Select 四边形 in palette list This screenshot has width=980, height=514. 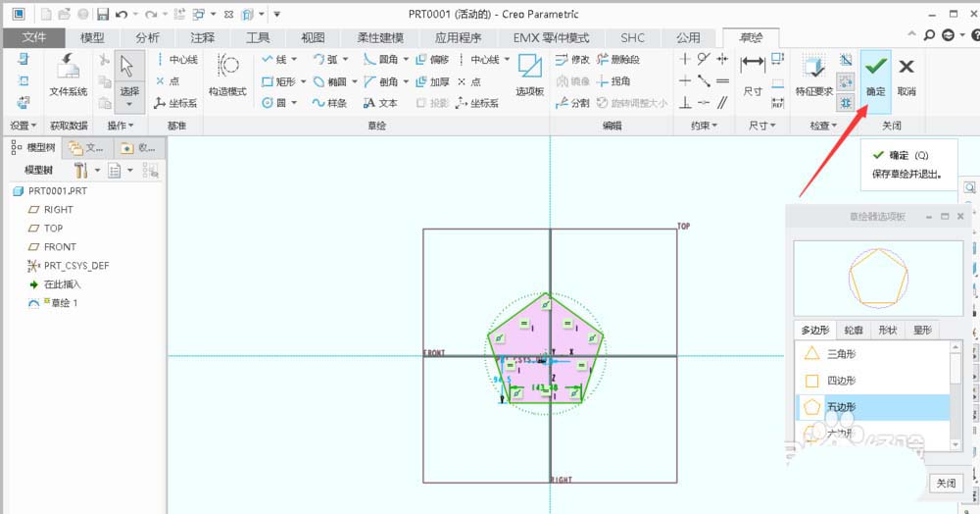(872, 381)
